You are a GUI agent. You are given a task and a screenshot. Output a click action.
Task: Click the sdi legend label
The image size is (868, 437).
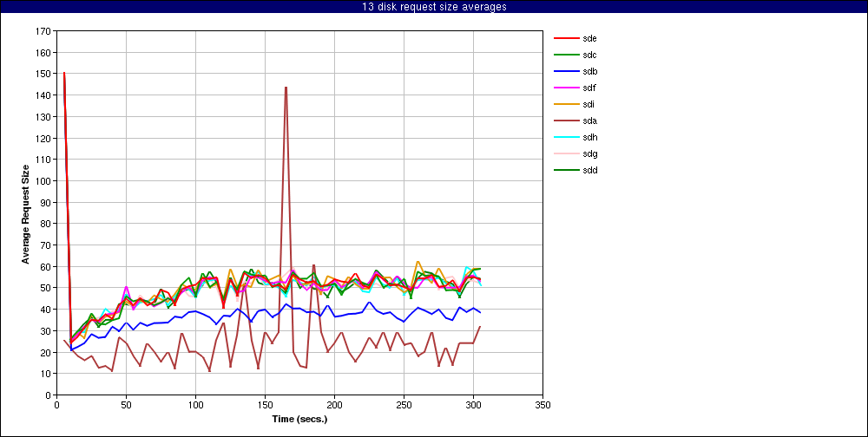point(589,104)
